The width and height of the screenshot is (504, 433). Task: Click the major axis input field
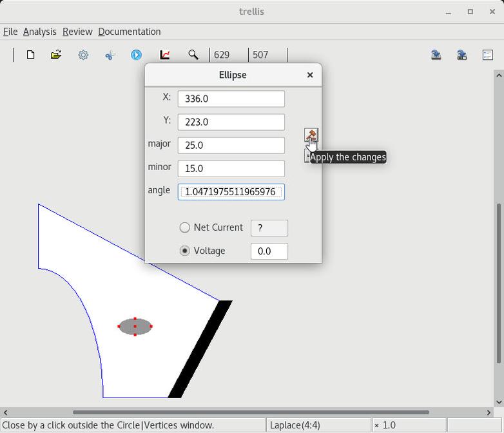[x=231, y=145]
